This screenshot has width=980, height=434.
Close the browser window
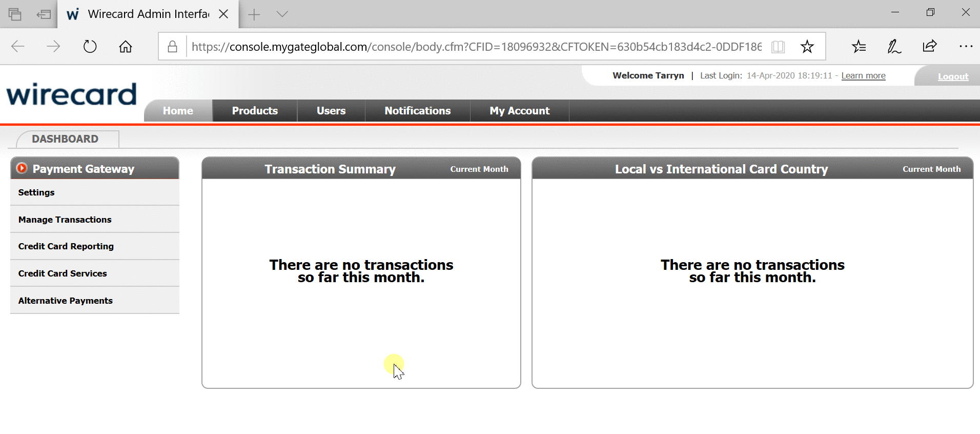pos(966,12)
